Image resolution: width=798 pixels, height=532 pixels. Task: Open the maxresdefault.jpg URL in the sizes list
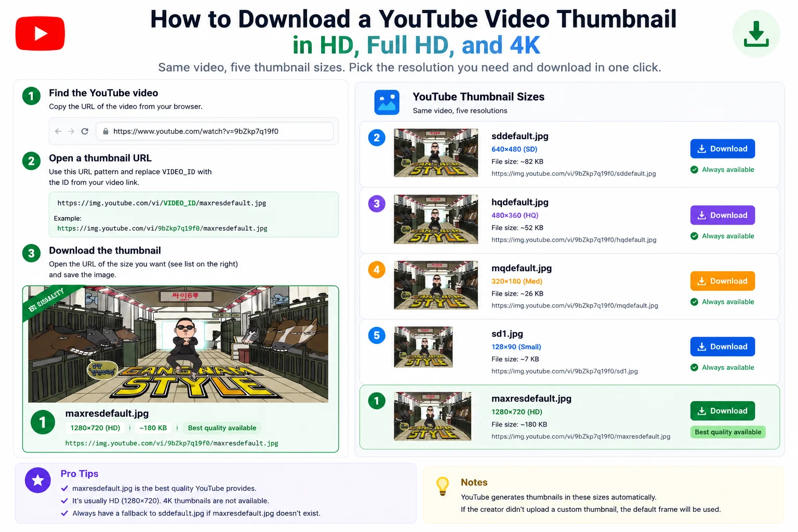click(x=581, y=436)
